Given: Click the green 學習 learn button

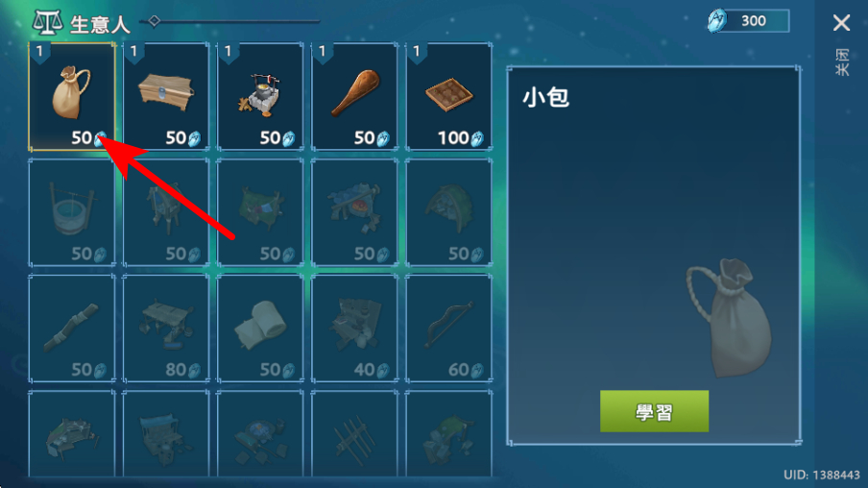Looking at the screenshot, I should (654, 411).
